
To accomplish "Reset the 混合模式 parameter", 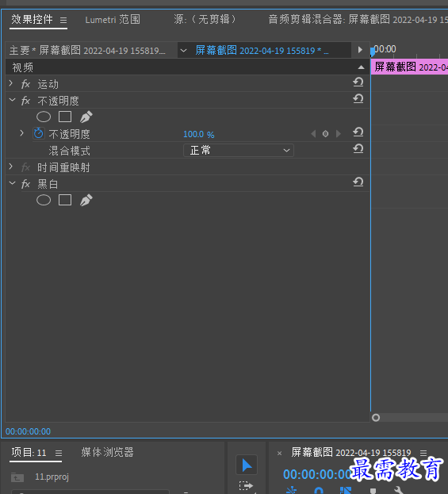I will click(x=358, y=149).
